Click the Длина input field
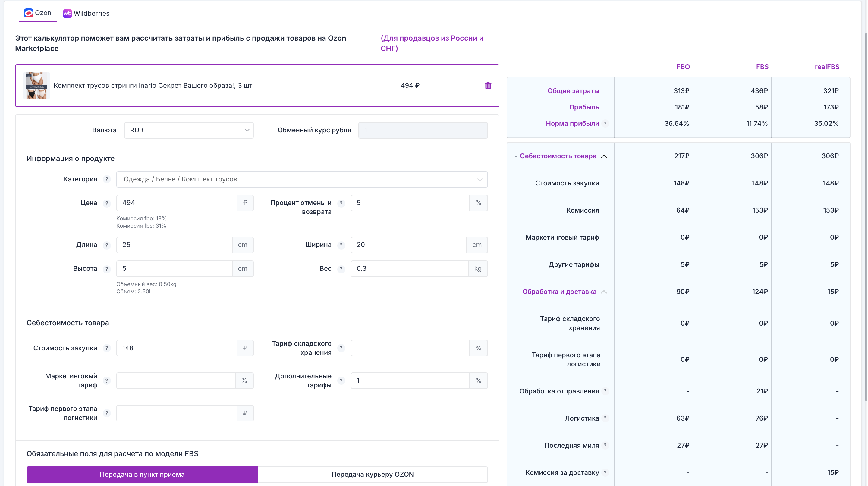 point(174,245)
